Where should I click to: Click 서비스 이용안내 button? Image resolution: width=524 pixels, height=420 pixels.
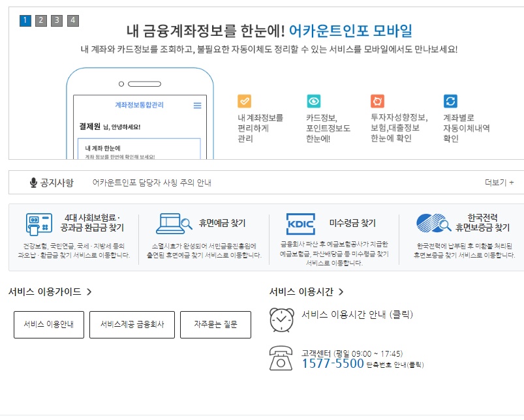pos(49,325)
